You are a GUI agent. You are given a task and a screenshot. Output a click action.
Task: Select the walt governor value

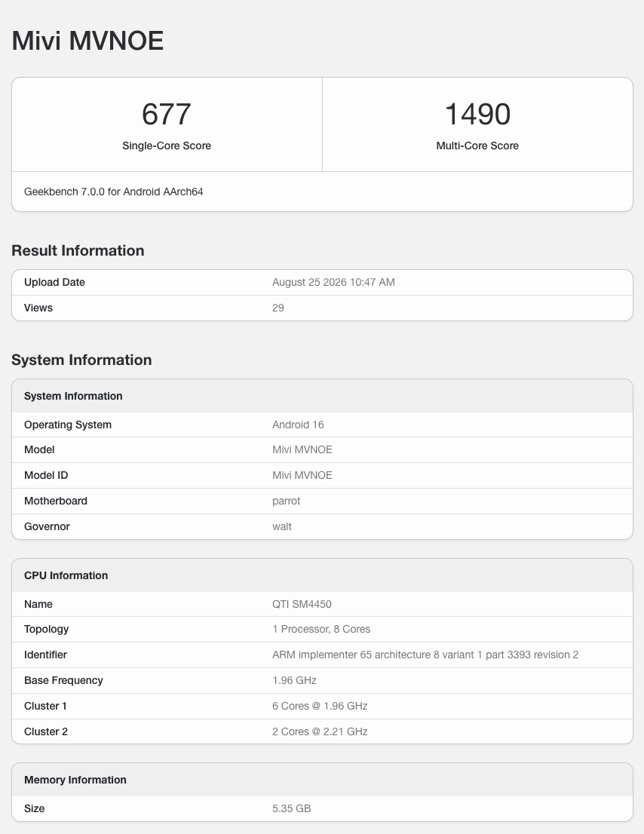282,526
